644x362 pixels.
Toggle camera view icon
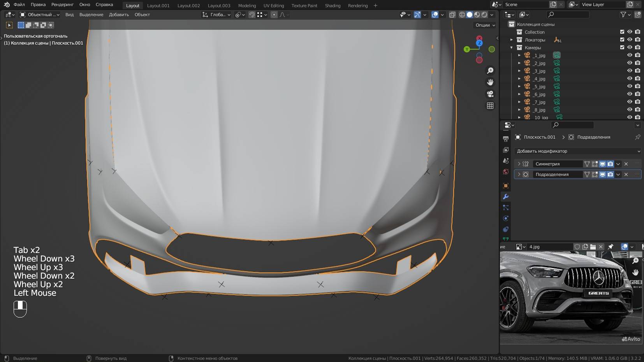[490, 94]
